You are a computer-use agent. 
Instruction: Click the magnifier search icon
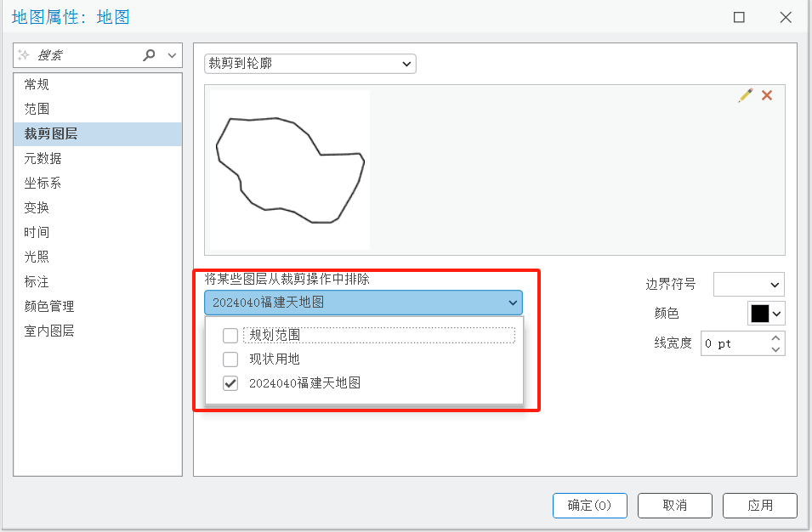[x=149, y=55]
